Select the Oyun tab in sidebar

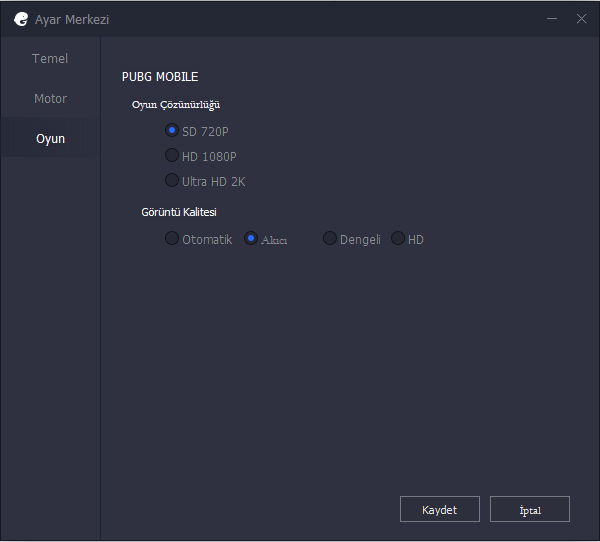pyautogui.click(x=50, y=138)
